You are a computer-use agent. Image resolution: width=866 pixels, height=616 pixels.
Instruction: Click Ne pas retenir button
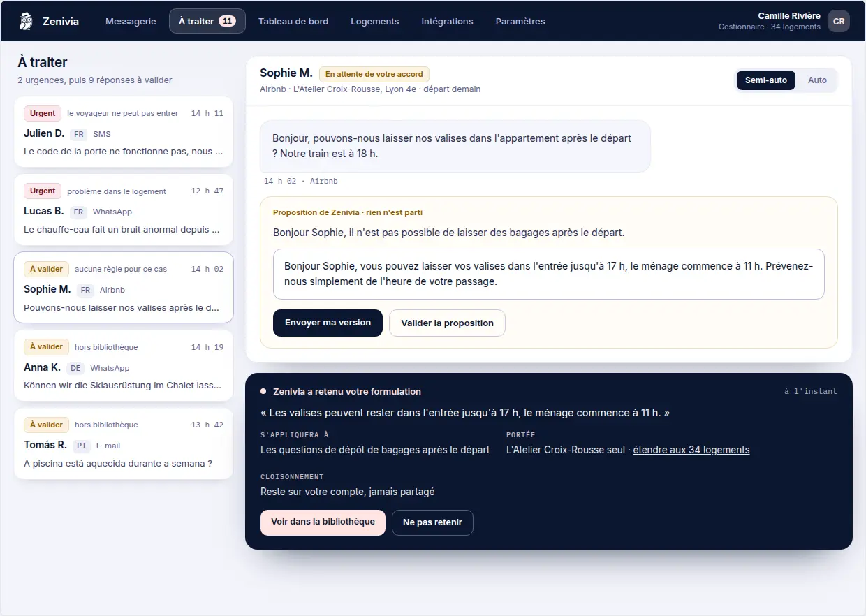click(432, 522)
